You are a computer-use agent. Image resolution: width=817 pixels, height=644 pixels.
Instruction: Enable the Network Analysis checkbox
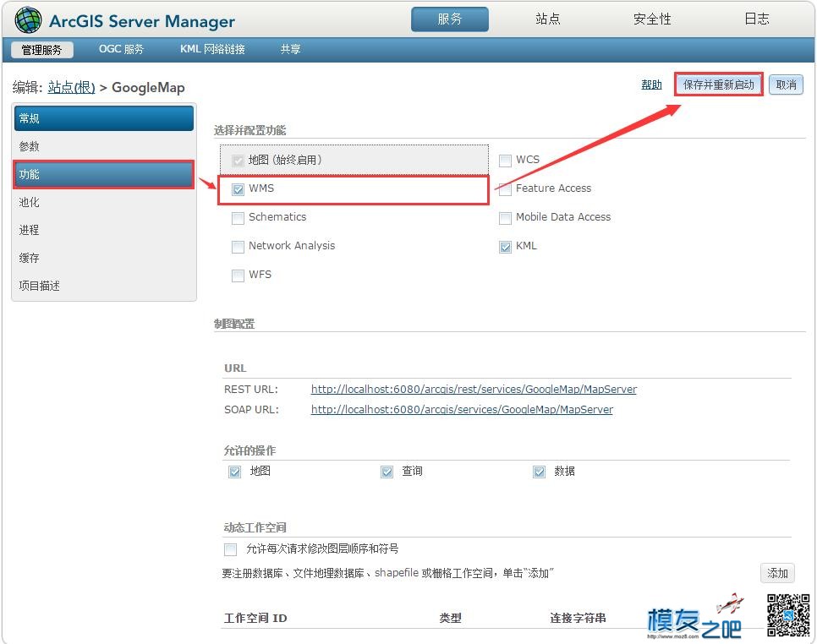(x=239, y=246)
